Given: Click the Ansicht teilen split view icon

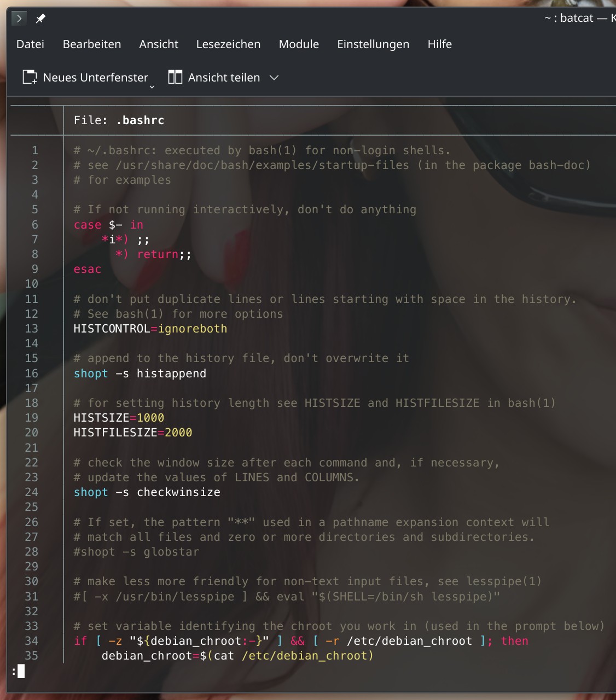Looking at the screenshot, I should (175, 77).
